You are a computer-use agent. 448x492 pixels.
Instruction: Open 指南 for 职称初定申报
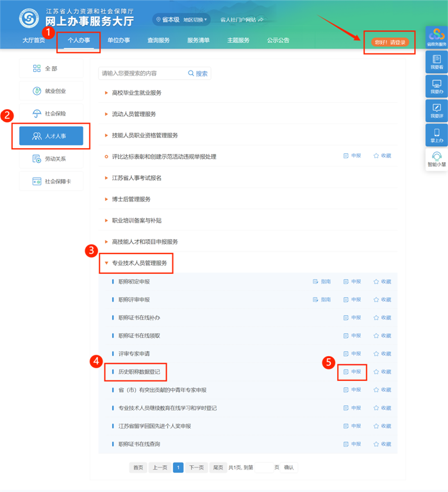coord(322,282)
